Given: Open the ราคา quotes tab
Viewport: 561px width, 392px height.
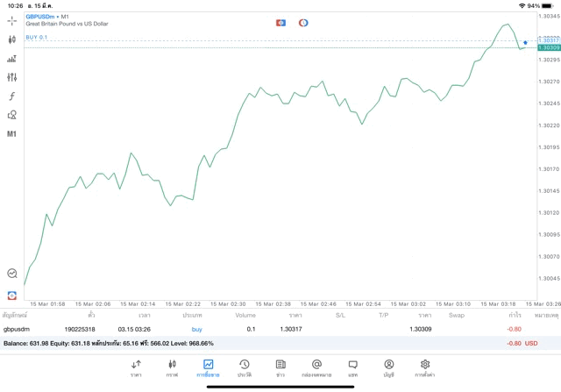Looking at the screenshot, I should coord(136,368).
